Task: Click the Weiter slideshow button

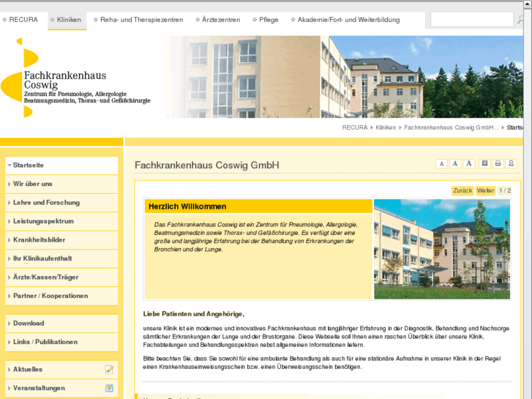Action: click(x=485, y=190)
